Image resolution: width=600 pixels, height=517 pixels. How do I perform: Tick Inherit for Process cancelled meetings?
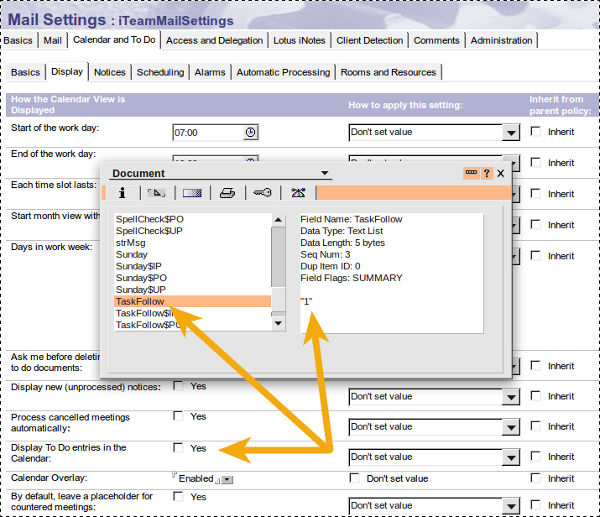coord(536,426)
